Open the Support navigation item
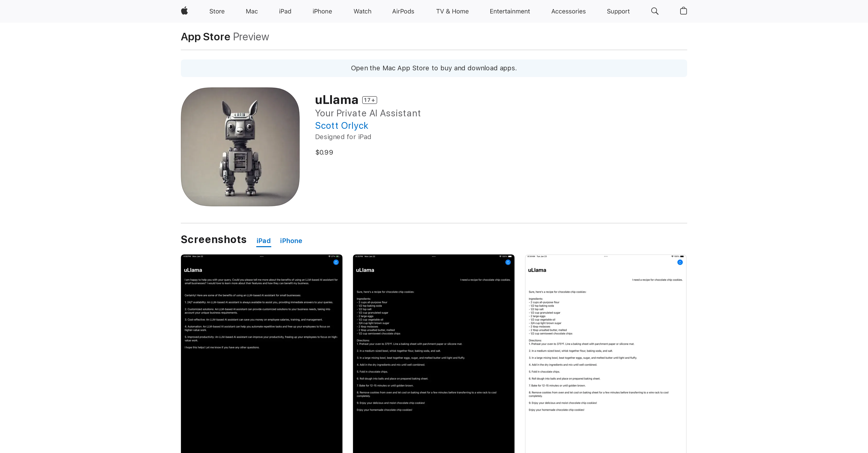Image resolution: width=868 pixels, height=453 pixels. 618,11
